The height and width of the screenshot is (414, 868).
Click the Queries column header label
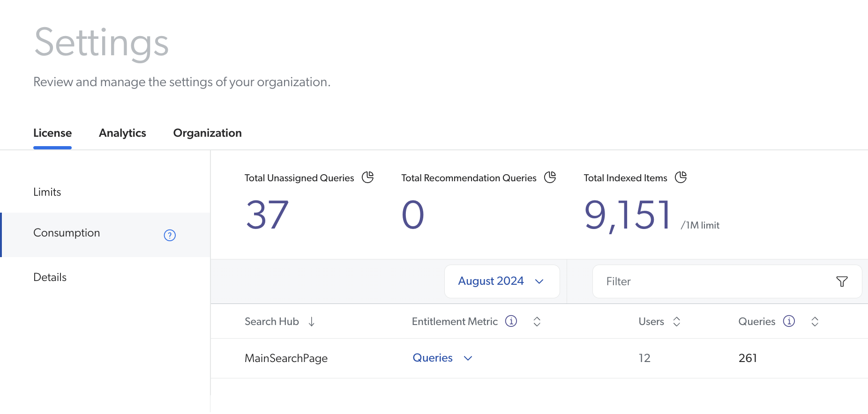[757, 322]
